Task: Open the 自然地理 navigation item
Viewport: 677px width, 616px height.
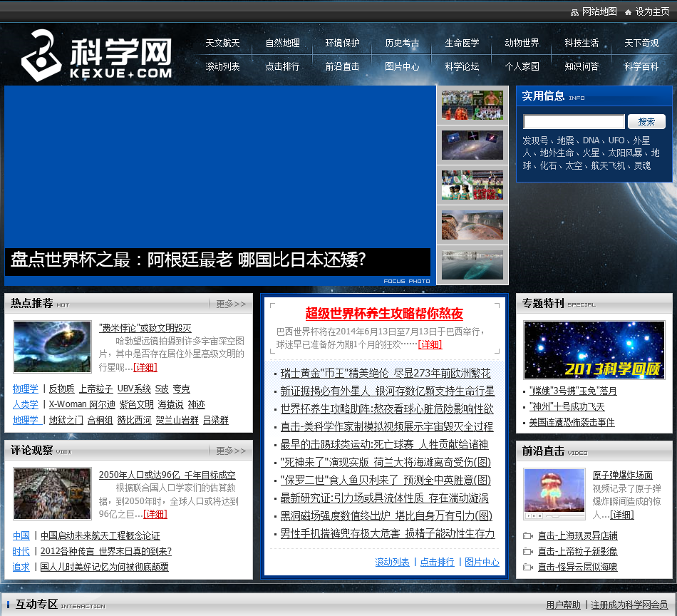Action: [x=282, y=43]
